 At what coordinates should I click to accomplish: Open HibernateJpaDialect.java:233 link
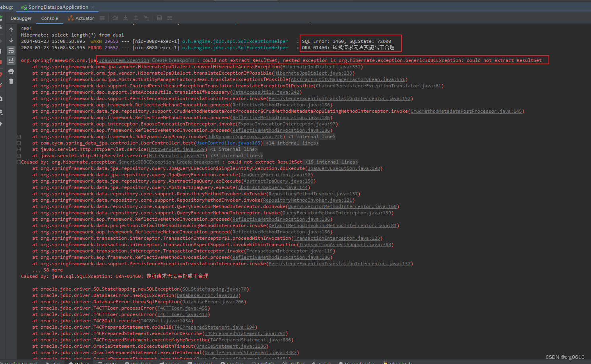pos(313,73)
